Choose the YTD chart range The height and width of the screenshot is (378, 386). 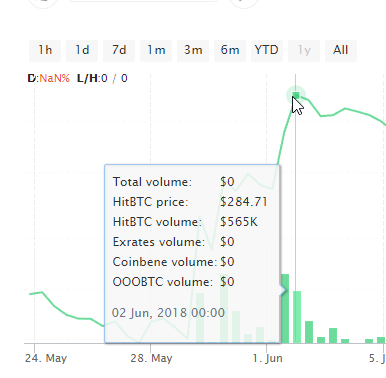point(267,51)
